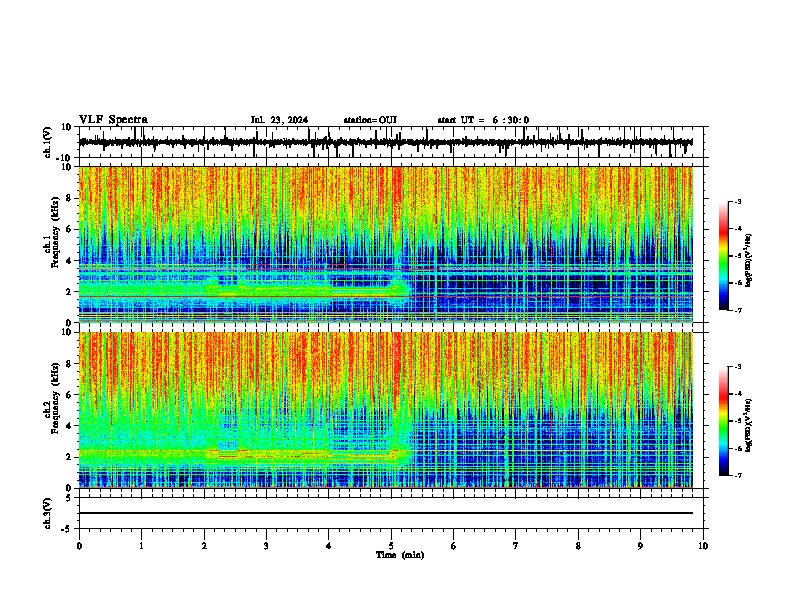Click the "7" minute tick label

coord(516,546)
